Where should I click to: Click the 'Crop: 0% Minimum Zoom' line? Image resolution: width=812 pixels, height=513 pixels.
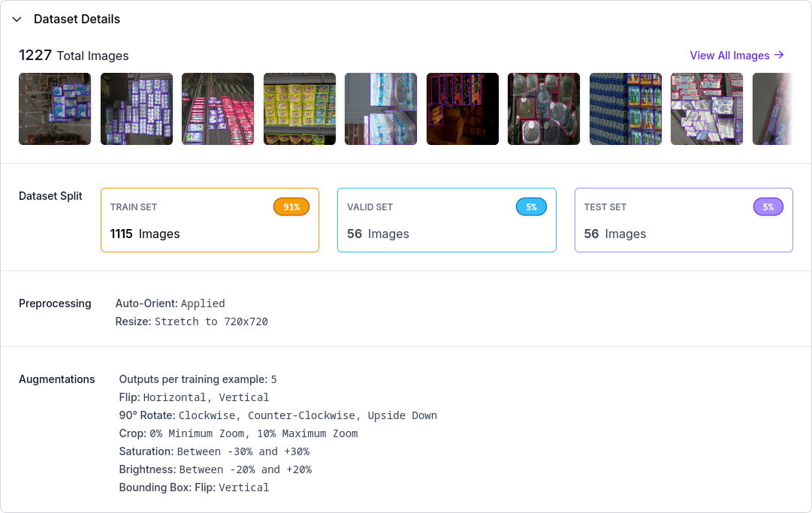238,434
